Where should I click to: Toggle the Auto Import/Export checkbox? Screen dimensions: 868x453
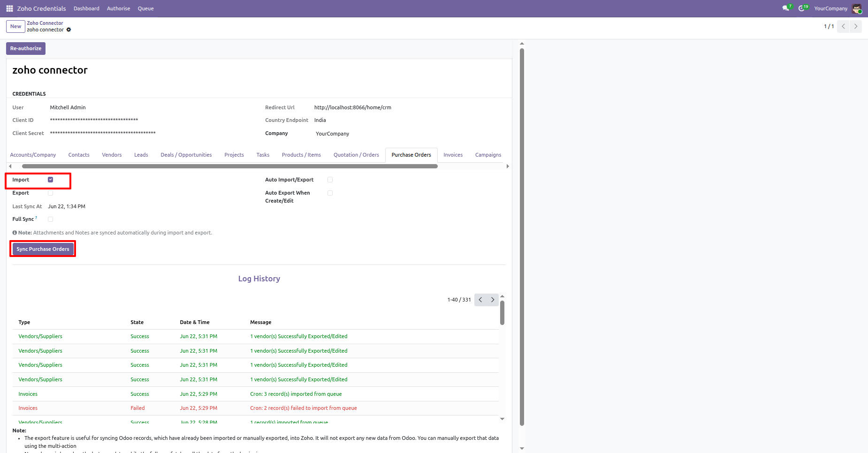point(330,180)
